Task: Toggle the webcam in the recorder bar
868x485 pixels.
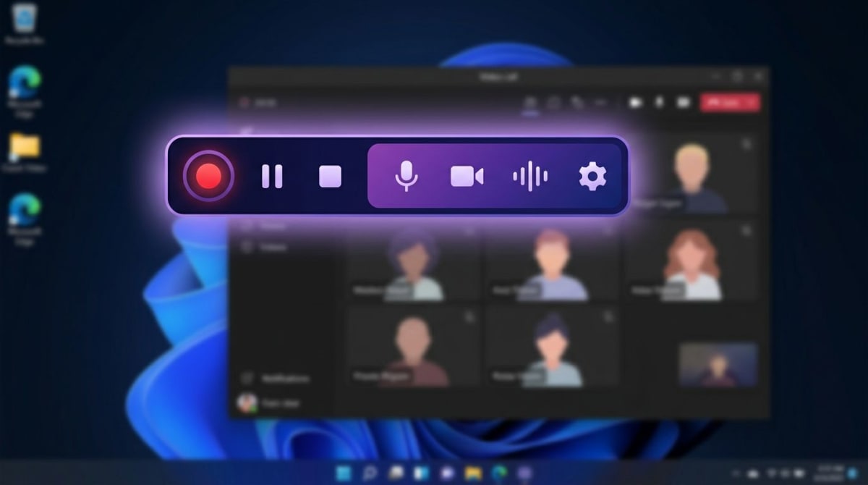Action: [x=467, y=176]
